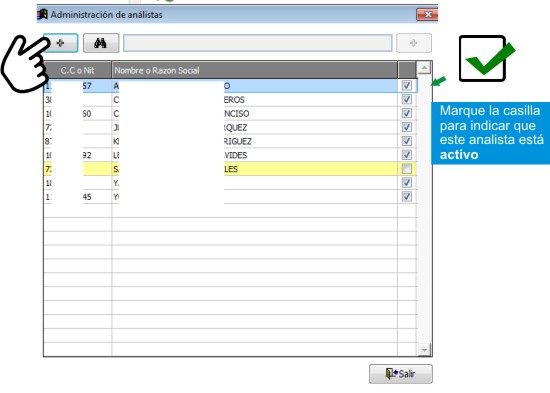550x393 pixels.
Task: Select the name cell ending in QUEZ
Action: coord(255,127)
